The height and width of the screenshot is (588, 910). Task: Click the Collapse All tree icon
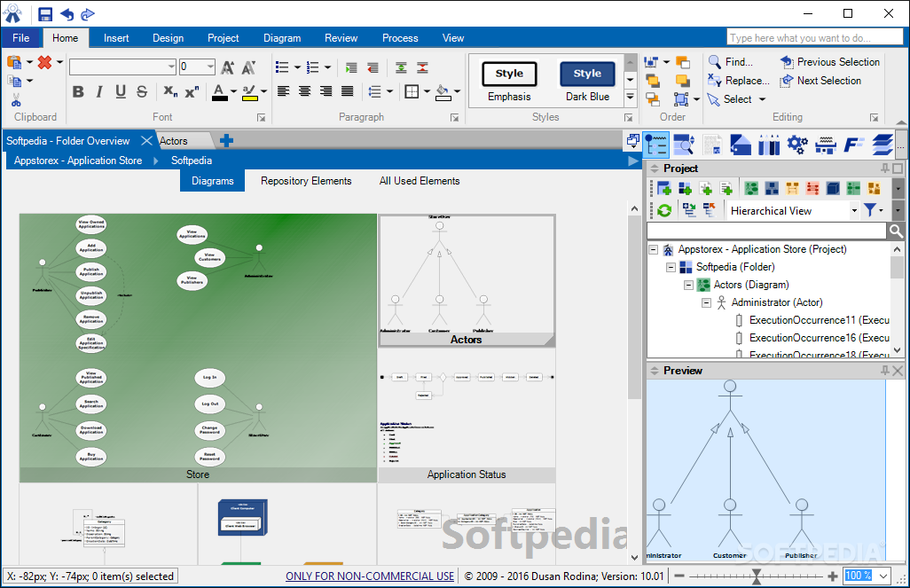pyautogui.click(x=710, y=209)
